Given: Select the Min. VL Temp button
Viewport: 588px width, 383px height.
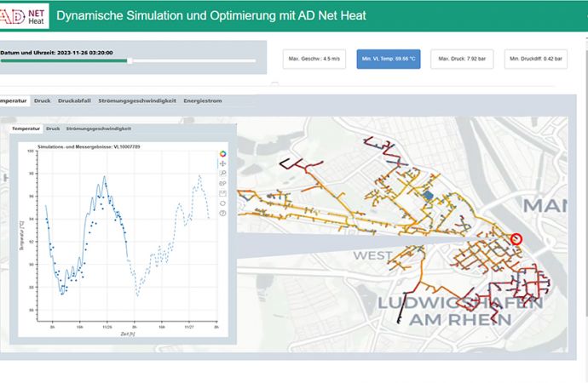Looking at the screenshot, I should 389,60.
